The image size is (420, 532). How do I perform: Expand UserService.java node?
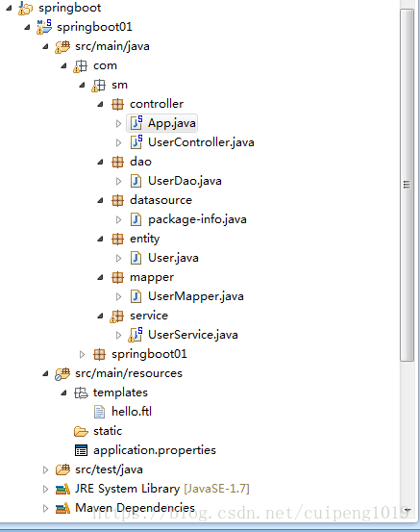tap(118, 336)
